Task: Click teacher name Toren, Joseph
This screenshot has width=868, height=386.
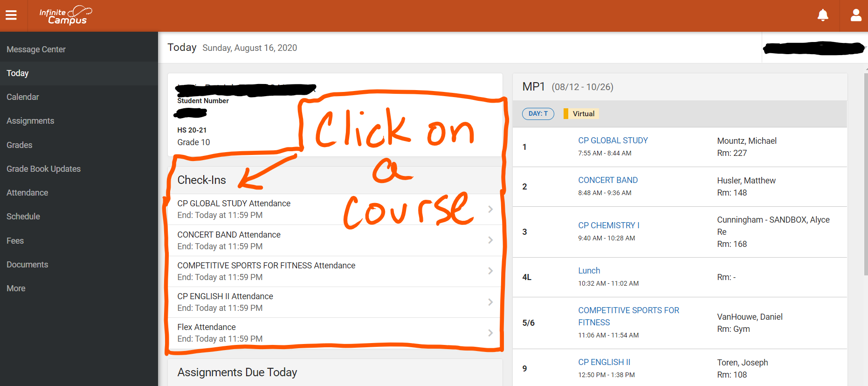Action: (x=743, y=363)
